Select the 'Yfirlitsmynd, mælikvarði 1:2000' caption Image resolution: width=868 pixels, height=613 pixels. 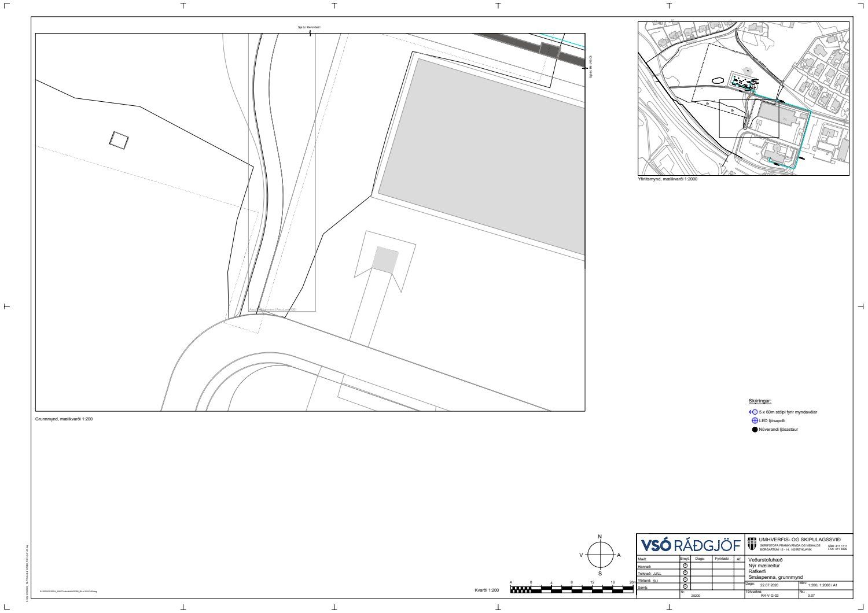[667, 179]
